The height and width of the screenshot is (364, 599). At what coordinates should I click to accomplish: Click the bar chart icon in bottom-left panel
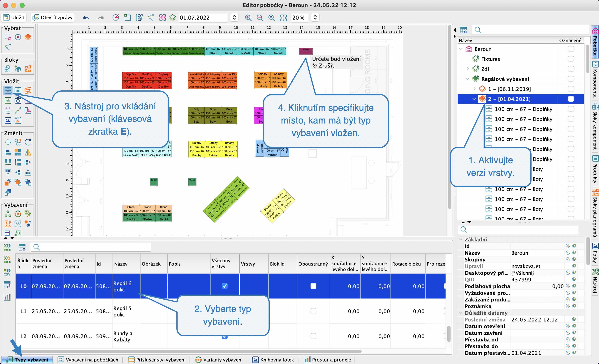tap(7, 297)
